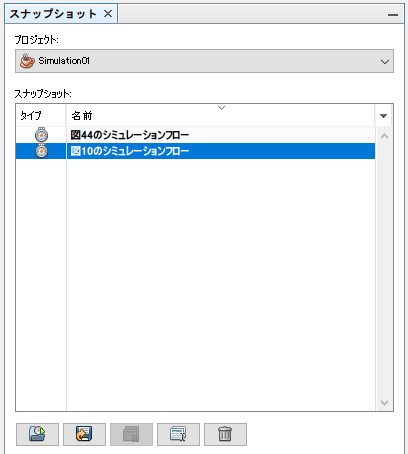
Task: Click the disabled compare snapshots button
Action: pos(131,434)
